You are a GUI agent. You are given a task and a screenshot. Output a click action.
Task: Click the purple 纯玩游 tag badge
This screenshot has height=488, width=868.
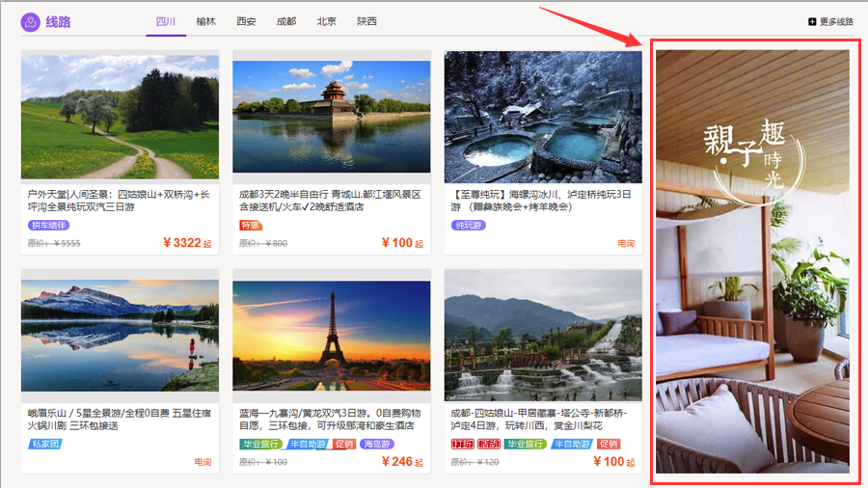pos(469,225)
